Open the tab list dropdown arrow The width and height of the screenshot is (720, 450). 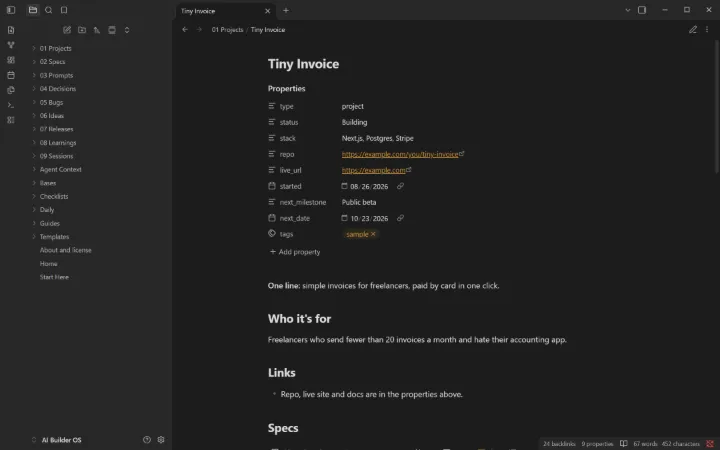628,10
